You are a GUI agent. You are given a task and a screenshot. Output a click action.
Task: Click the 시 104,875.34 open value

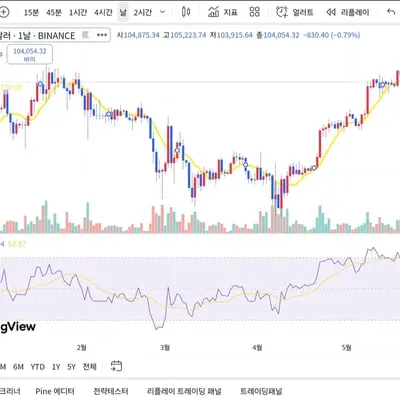(x=138, y=35)
